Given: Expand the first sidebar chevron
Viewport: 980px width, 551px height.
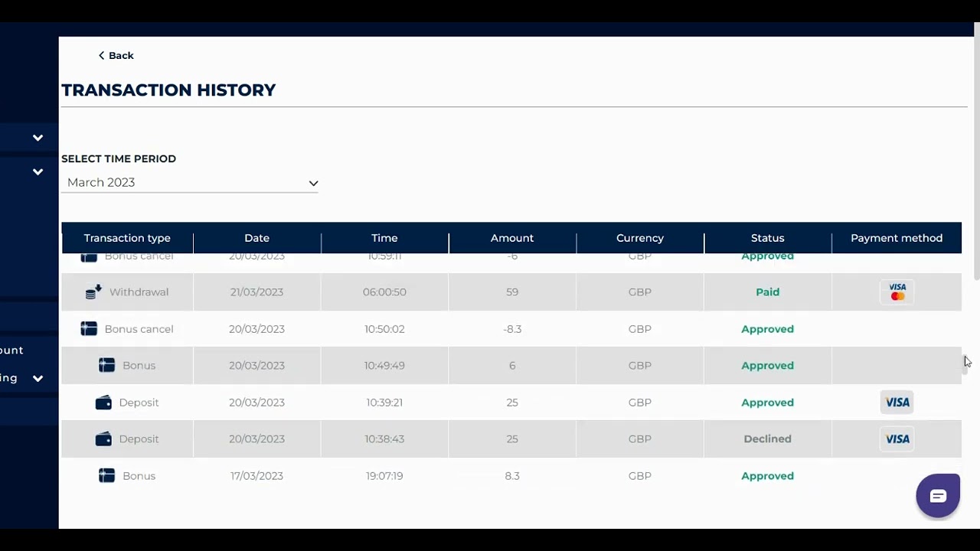Looking at the screenshot, I should pos(38,138).
